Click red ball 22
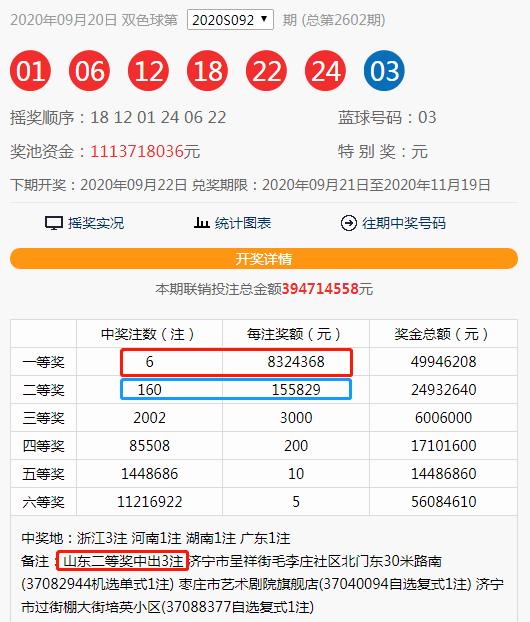 click(x=266, y=71)
